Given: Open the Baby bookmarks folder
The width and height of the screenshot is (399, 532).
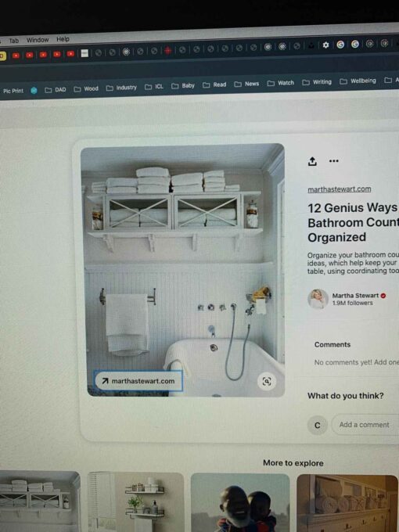Looking at the screenshot, I should (183, 86).
